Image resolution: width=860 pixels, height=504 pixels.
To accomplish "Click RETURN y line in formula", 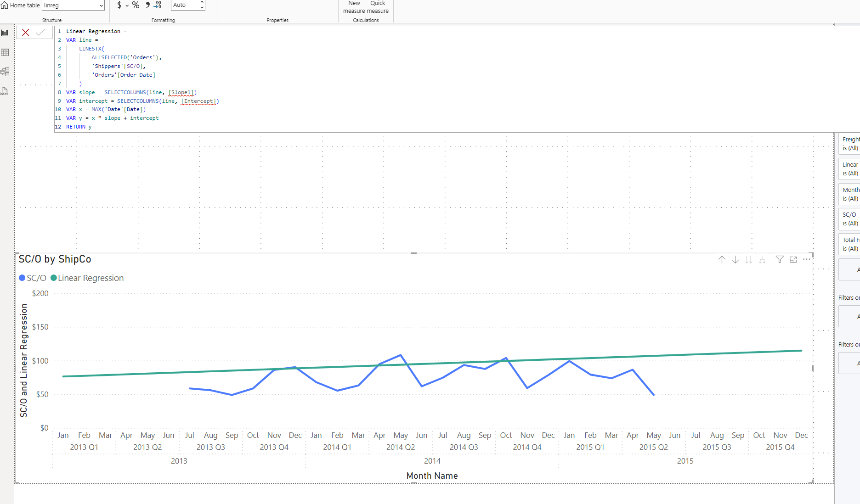I will (x=79, y=127).
